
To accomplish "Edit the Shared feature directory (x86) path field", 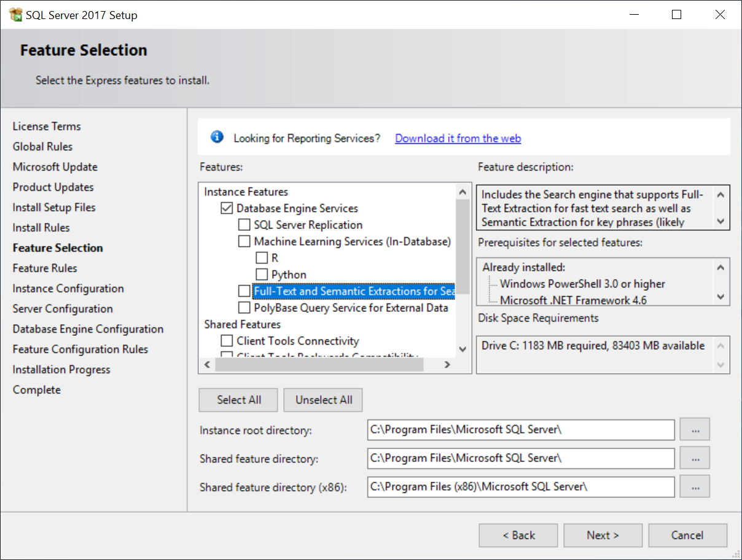I will [x=521, y=486].
